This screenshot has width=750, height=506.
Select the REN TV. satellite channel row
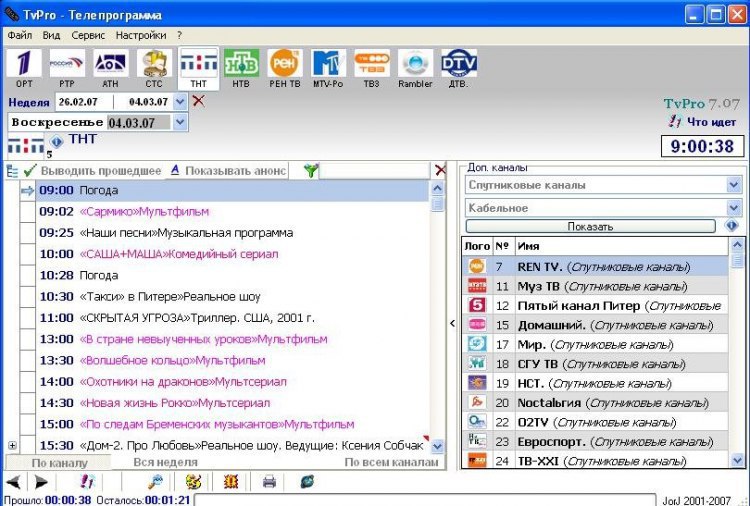click(x=595, y=266)
